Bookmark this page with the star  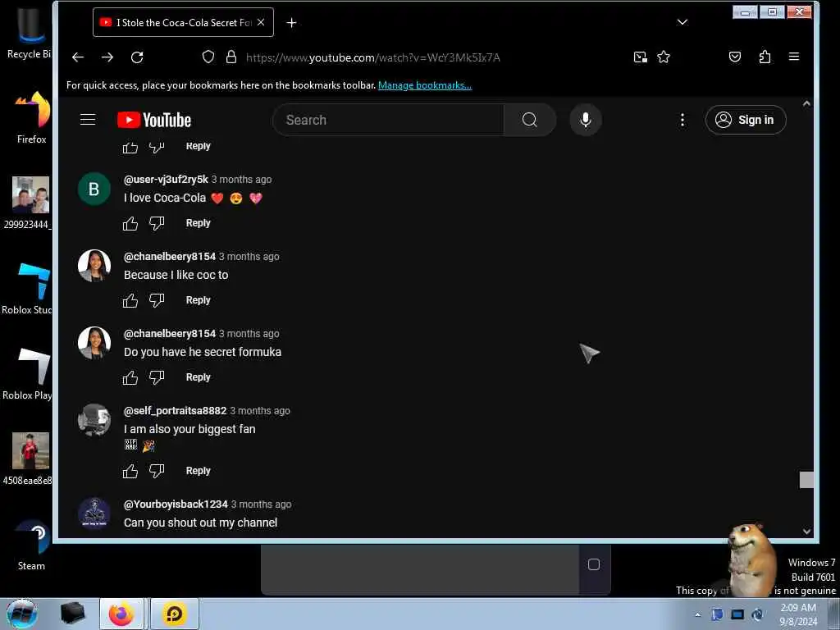click(x=664, y=57)
